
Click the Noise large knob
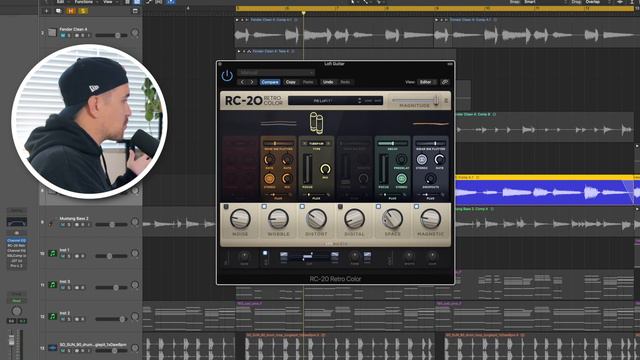pyautogui.click(x=240, y=219)
